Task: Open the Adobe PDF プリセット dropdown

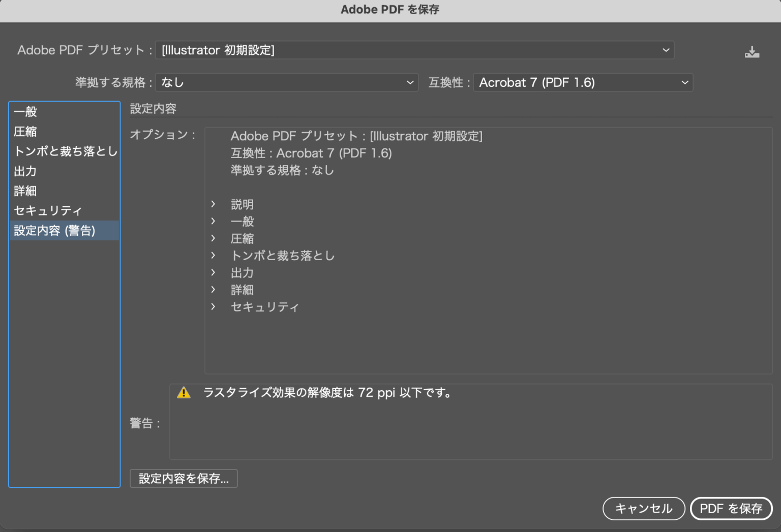Action: [x=415, y=50]
